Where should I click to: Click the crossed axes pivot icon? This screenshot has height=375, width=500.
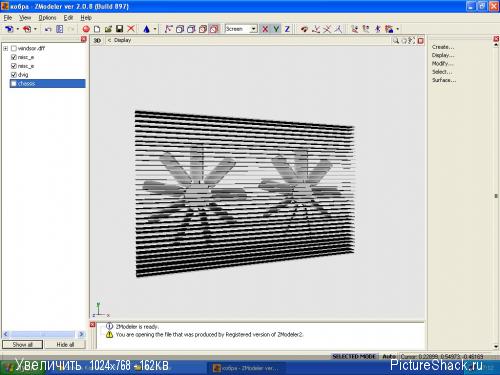pos(327,29)
